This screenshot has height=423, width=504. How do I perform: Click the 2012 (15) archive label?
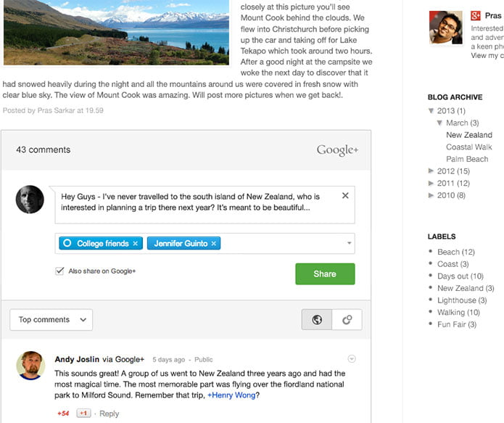(453, 171)
